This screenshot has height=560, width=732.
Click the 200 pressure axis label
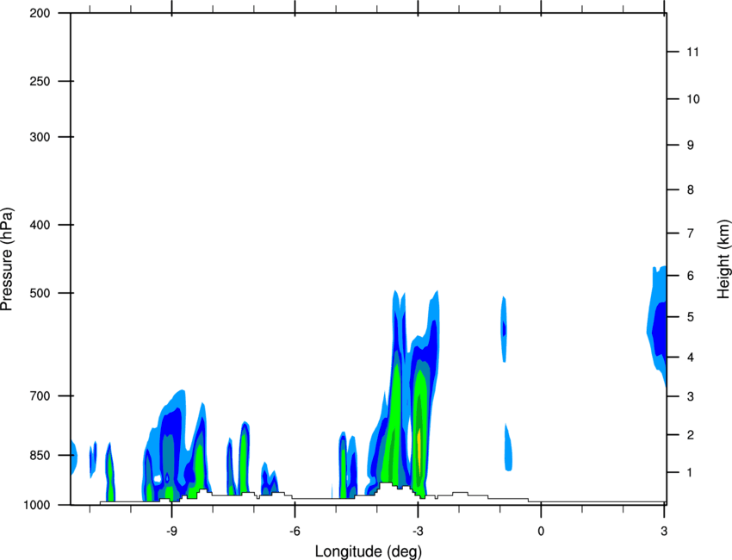click(x=40, y=13)
